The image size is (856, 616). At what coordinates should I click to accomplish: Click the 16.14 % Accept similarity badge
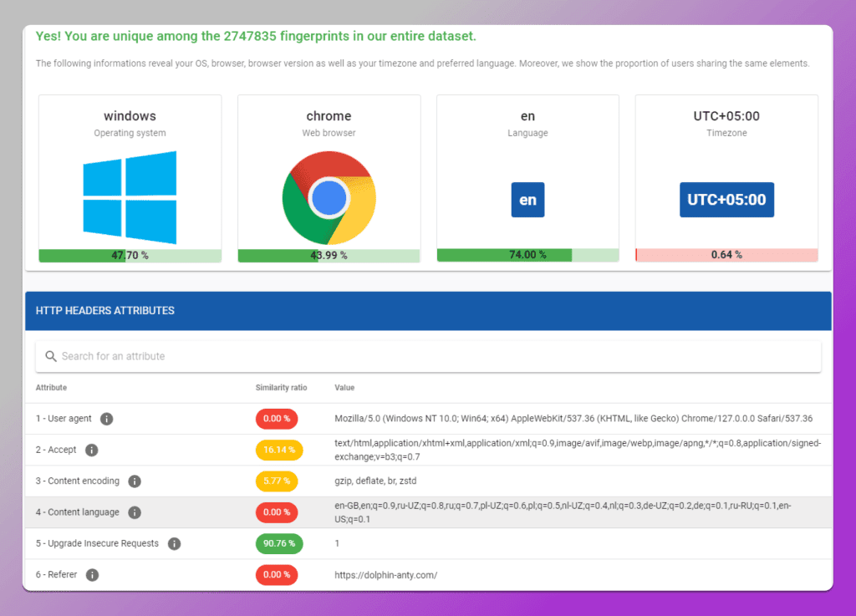(x=279, y=450)
